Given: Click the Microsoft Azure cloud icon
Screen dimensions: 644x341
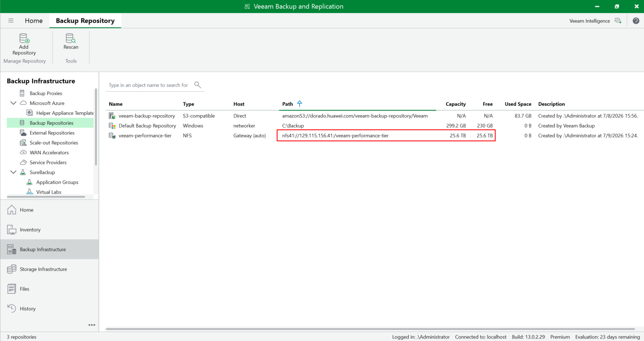Looking at the screenshot, I should click(23, 103).
